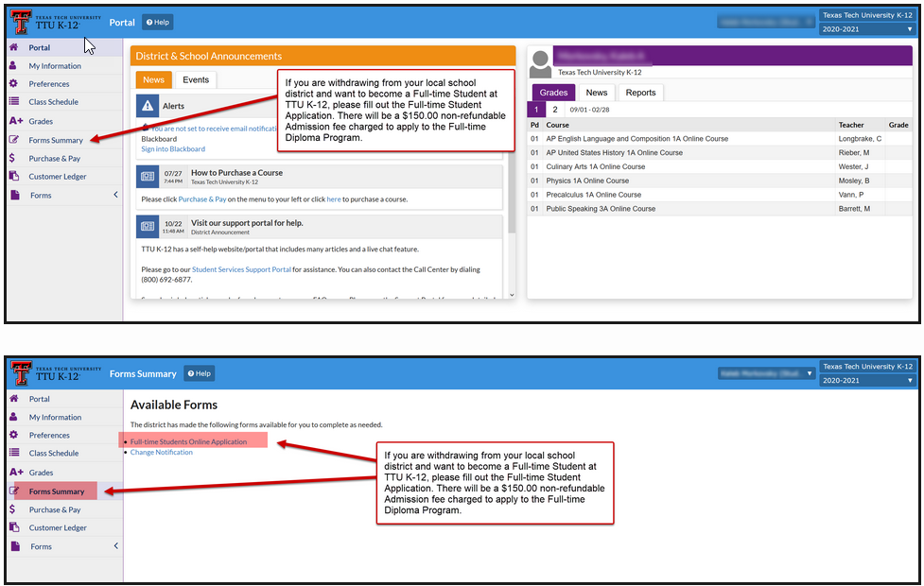Select grading term 1 tab

[x=536, y=110]
